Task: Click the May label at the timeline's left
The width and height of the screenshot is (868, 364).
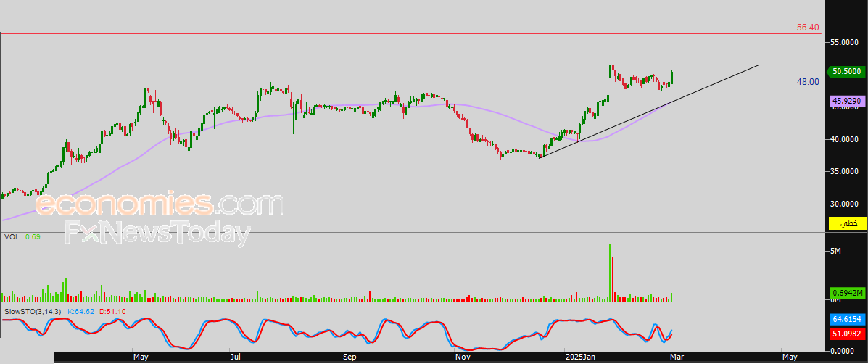Action: pyautogui.click(x=140, y=358)
